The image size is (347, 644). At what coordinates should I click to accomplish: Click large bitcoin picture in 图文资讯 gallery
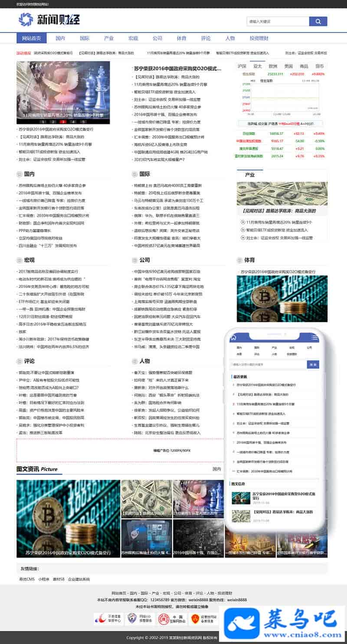point(68,518)
